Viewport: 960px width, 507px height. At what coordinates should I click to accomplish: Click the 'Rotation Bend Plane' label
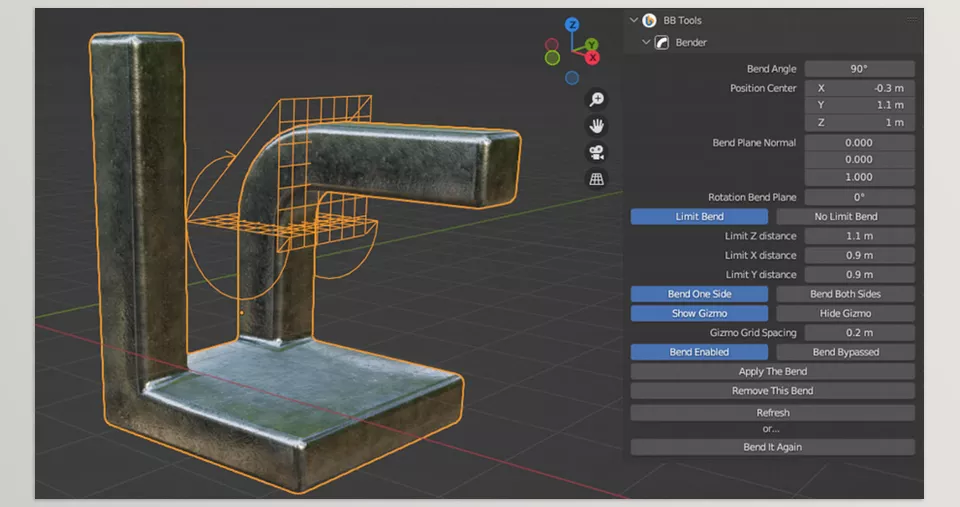[x=752, y=197]
